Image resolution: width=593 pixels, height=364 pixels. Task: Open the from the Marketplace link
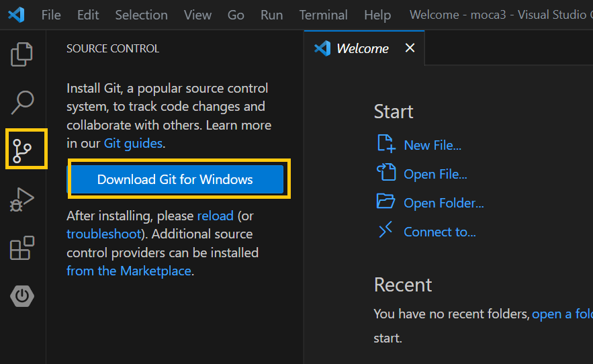coord(128,271)
